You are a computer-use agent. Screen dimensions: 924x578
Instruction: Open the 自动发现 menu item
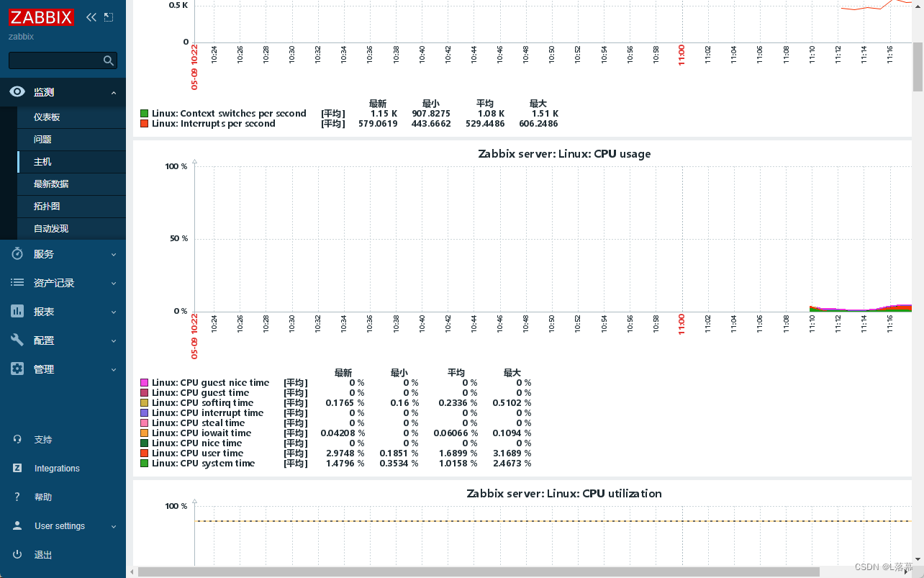point(71,229)
